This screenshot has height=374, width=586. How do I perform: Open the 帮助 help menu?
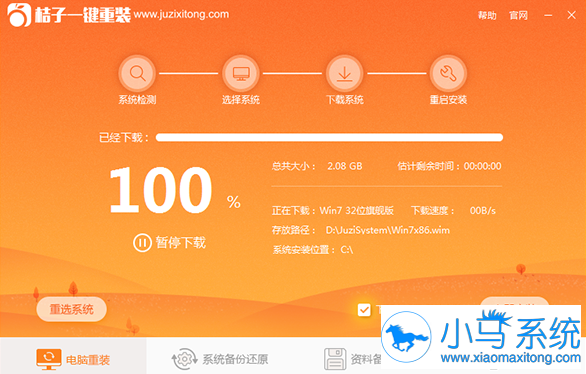487,15
